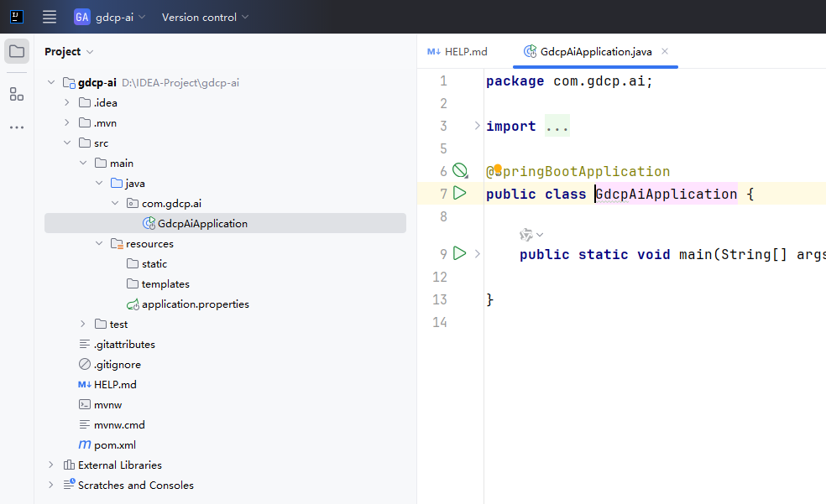Open the Structure tool window icon
Image resolution: width=826 pixels, height=504 pixels.
[x=17, y=95]
